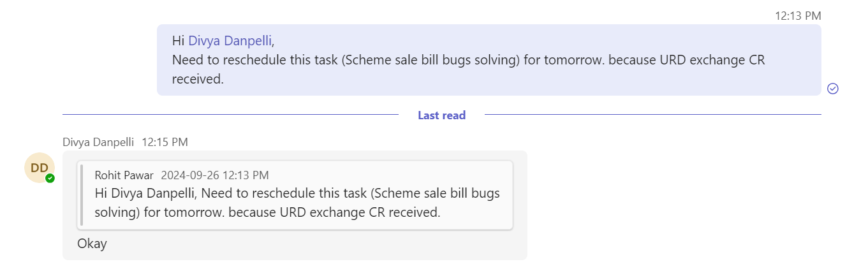The image size is (868, 264).
Task: Open the Divya Danpelli mention in sent message
Action: (x=230, y=41)
